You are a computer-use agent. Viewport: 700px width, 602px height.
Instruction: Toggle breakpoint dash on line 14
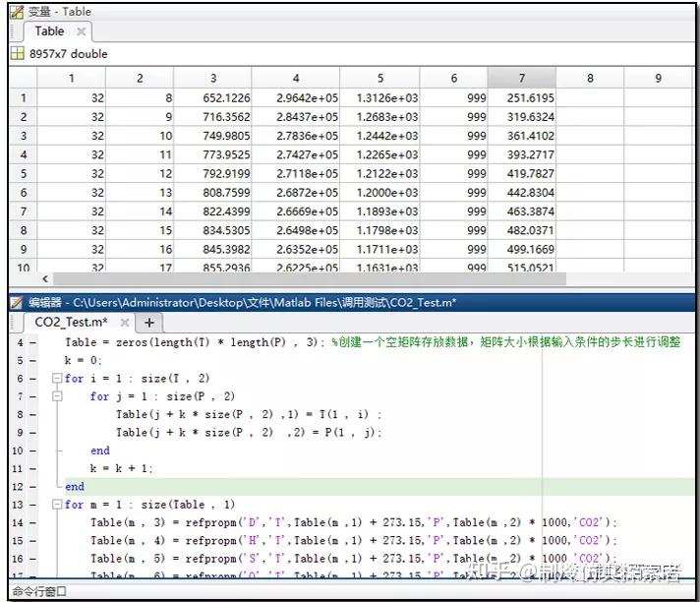(x=32, y=523)
